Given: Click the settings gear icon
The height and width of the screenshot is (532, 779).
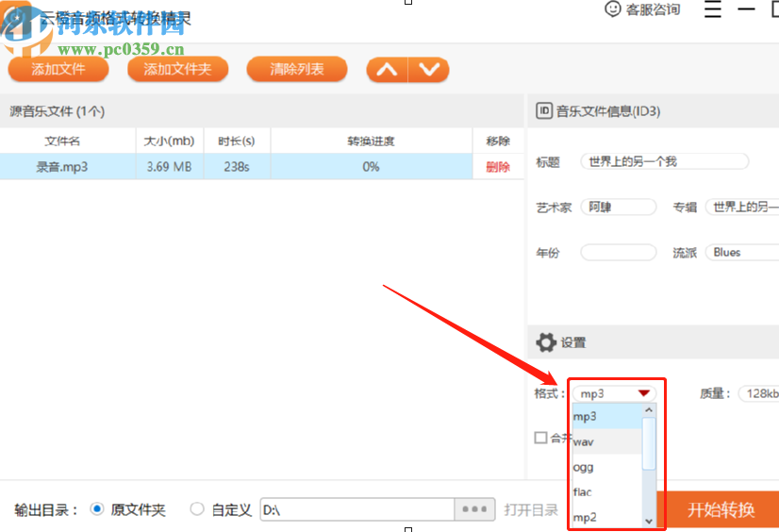Looking at the screenshot, I should point(546,342).
